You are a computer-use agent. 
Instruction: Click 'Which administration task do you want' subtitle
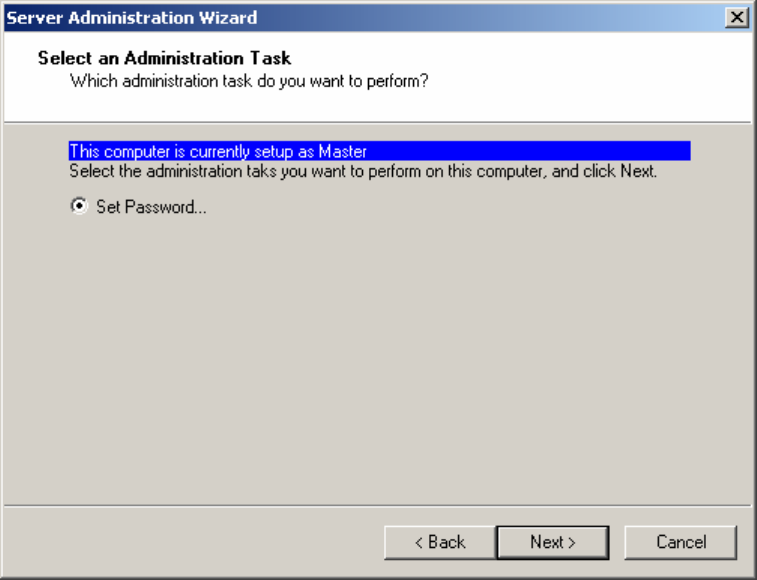click(x=249, y=80)
